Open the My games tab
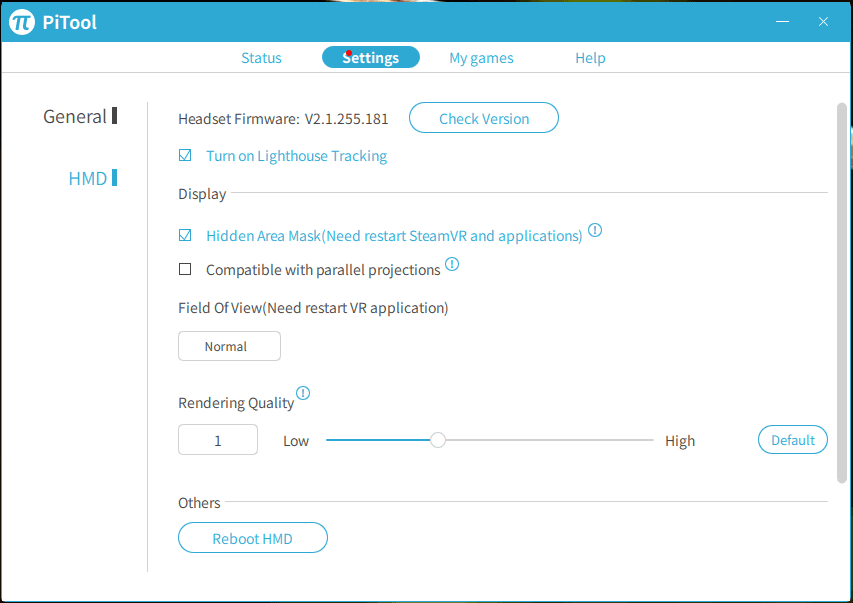The height and width of the screenshot is (603, 853). pos(481,58)
